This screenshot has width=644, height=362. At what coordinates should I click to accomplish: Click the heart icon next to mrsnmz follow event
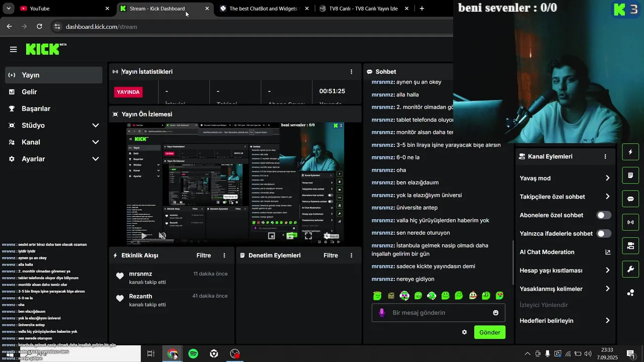tap(120, 276)
